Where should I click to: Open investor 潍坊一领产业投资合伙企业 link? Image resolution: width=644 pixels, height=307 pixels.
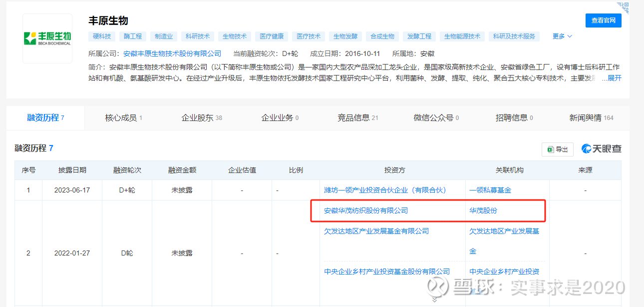(385, 190)
